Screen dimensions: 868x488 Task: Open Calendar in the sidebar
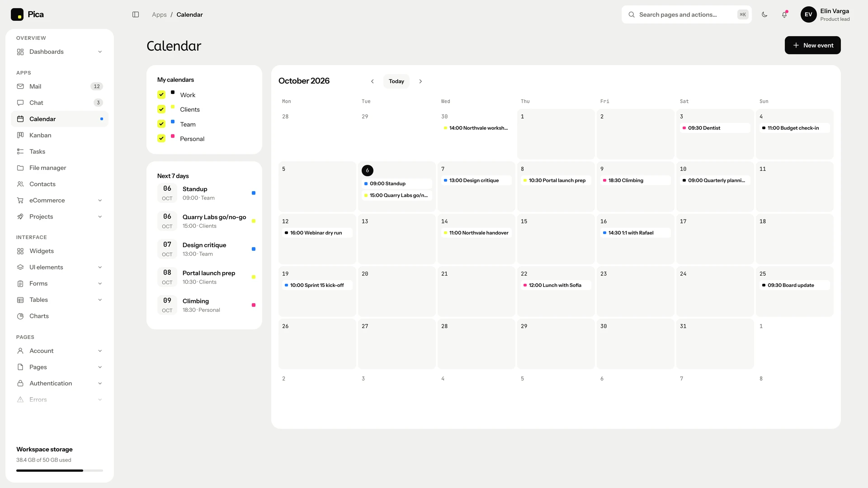tap(60, 119)
